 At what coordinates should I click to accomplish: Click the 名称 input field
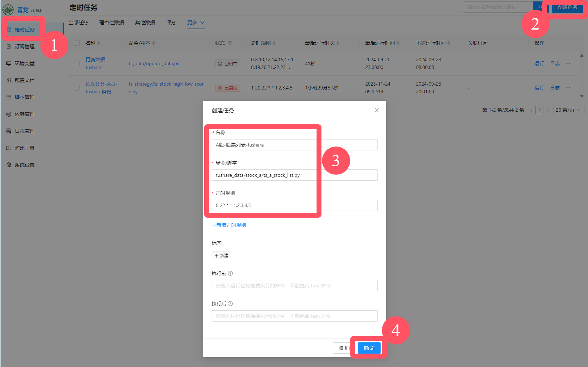click(295, 145)
